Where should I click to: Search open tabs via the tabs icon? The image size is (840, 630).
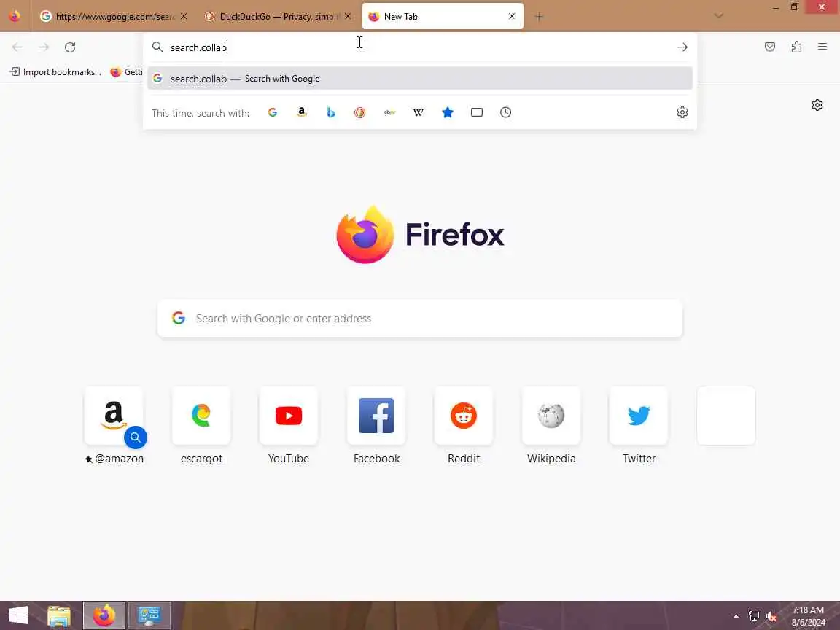tap(477, 112)
